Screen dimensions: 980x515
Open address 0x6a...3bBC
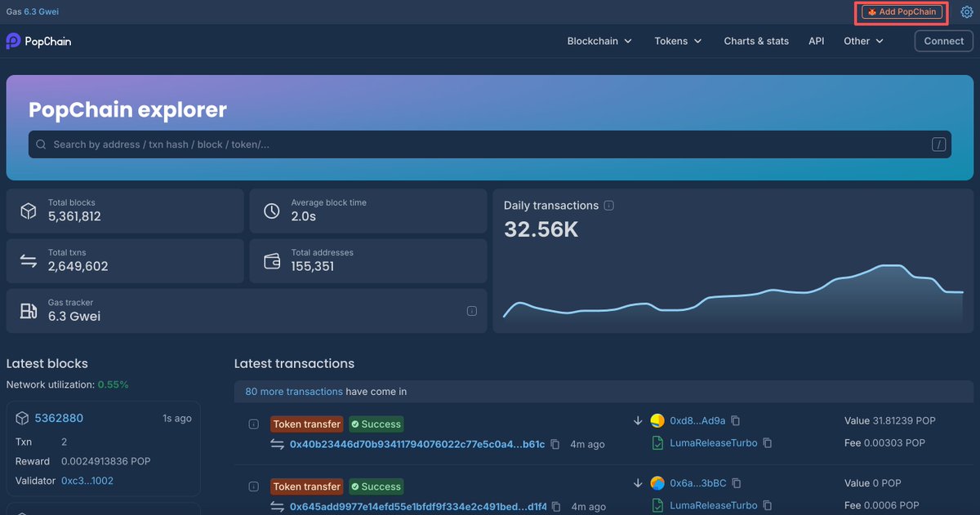[698, 483]
